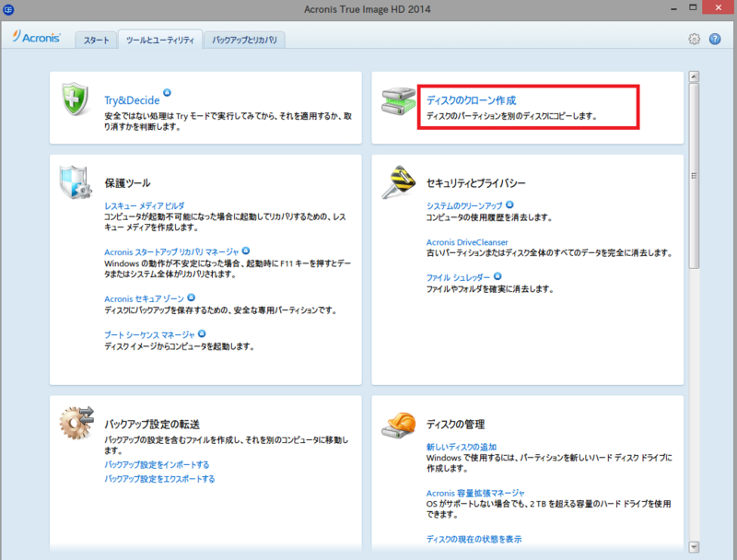
Task: Open システムのクリーンアップ link
Action: point(464,205)
